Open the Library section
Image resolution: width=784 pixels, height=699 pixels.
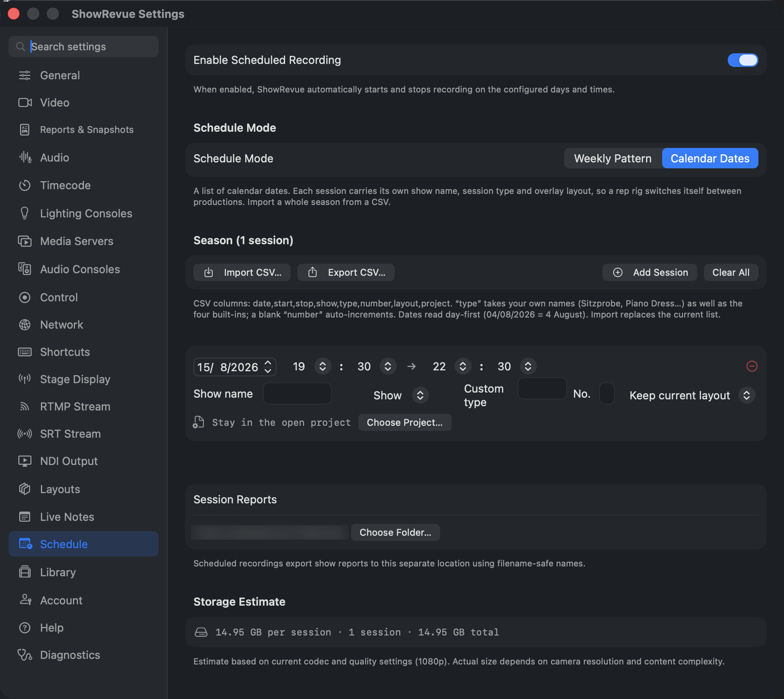(x=84, y=572)
